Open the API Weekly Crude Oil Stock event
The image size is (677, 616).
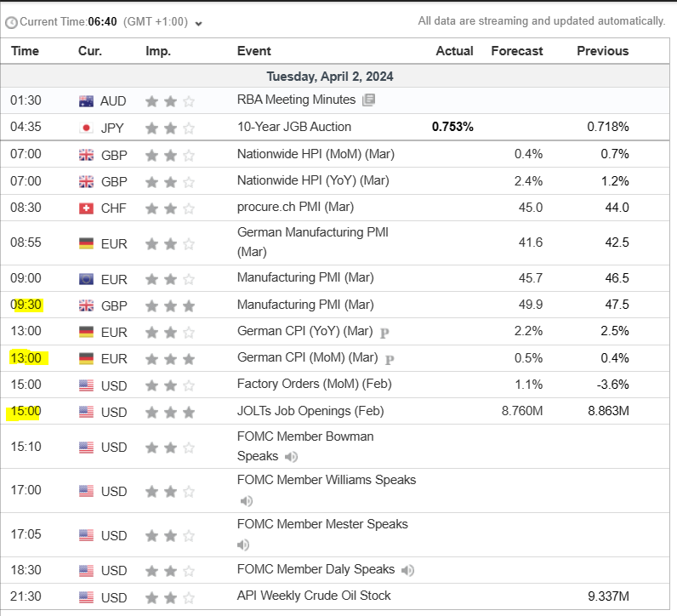[x=314, y=596]
